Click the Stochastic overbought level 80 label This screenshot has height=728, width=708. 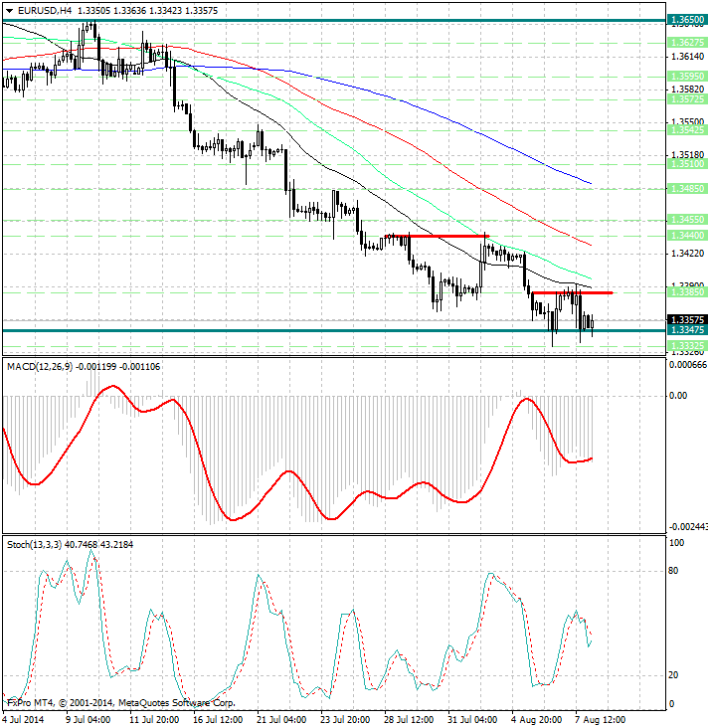[x=673, y=571]
